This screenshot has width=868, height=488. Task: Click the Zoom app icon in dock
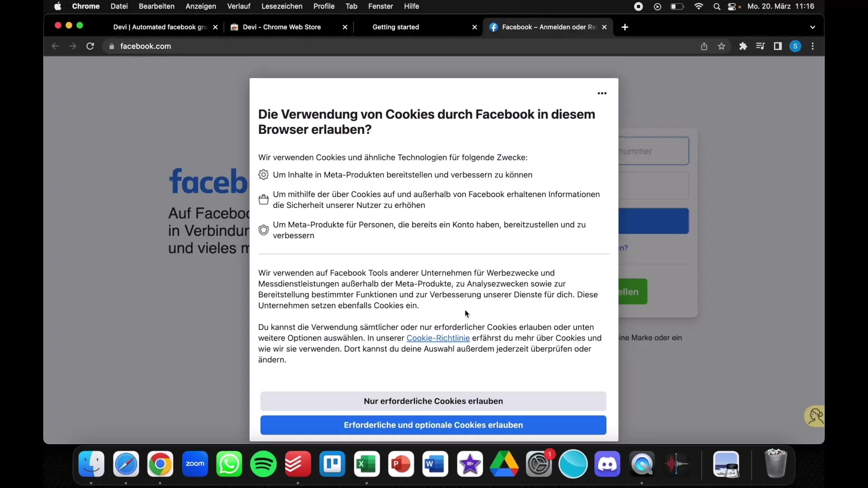coord(194,464)
